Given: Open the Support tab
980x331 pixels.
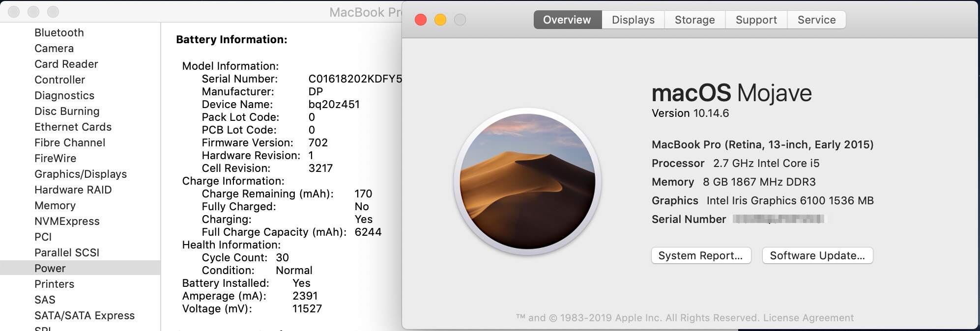Looking at the screenshot, I should click(x=756, y=20).
